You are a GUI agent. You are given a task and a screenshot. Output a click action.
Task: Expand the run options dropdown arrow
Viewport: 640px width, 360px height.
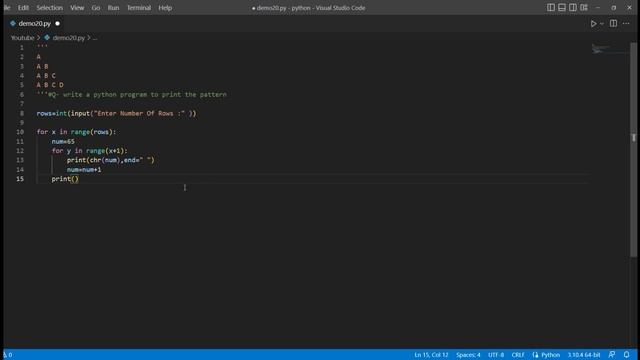(602, 24)
